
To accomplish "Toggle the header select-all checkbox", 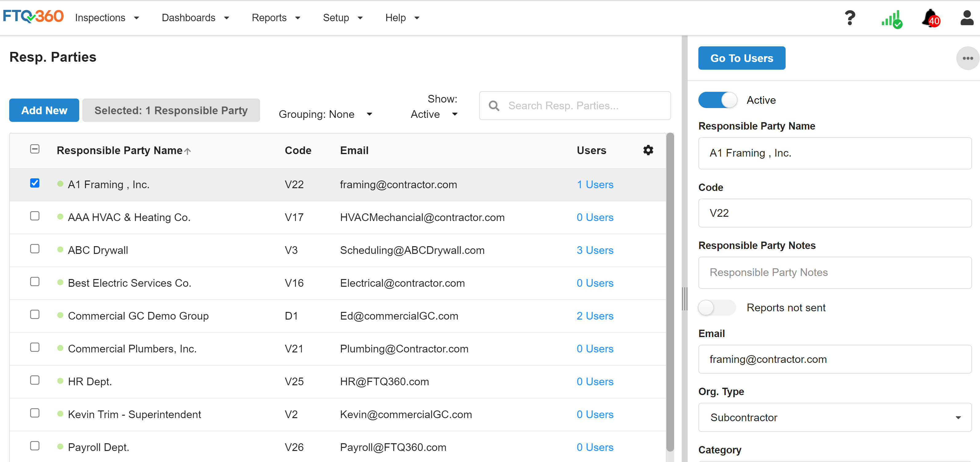I will [x=35, y=149].
